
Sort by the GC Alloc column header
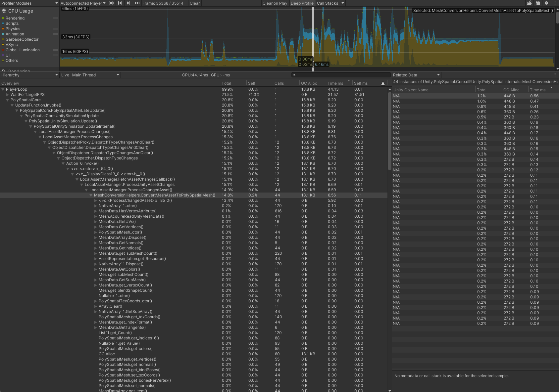308,83
